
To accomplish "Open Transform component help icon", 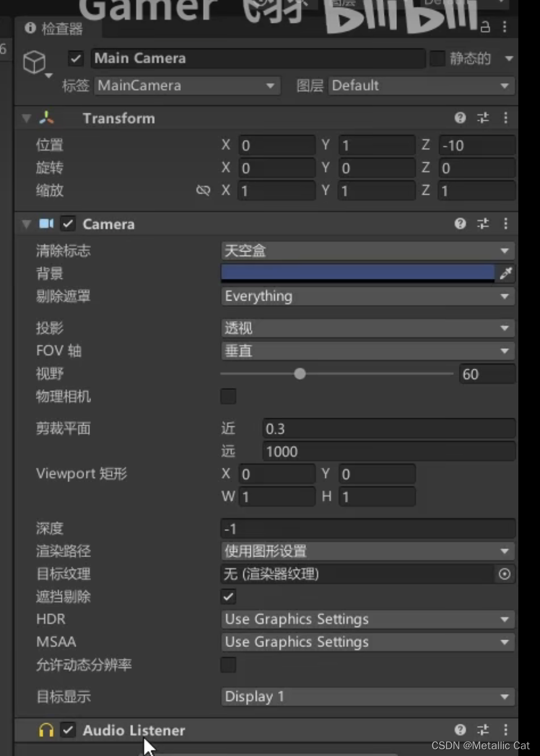I will (460, 118).
